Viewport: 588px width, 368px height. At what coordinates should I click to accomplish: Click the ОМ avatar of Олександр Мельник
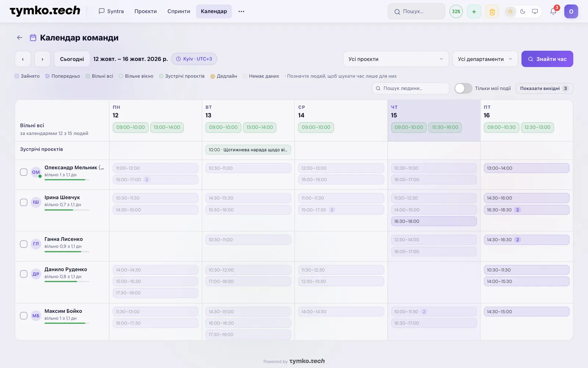tap(36, 172)
